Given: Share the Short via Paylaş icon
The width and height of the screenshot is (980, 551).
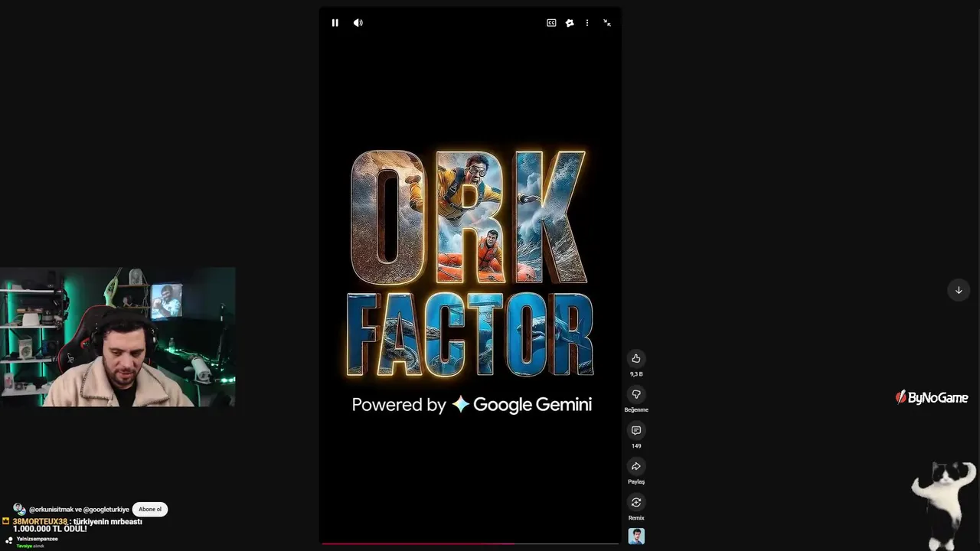Looking at the screenshot, I should [x=636, y=466].
